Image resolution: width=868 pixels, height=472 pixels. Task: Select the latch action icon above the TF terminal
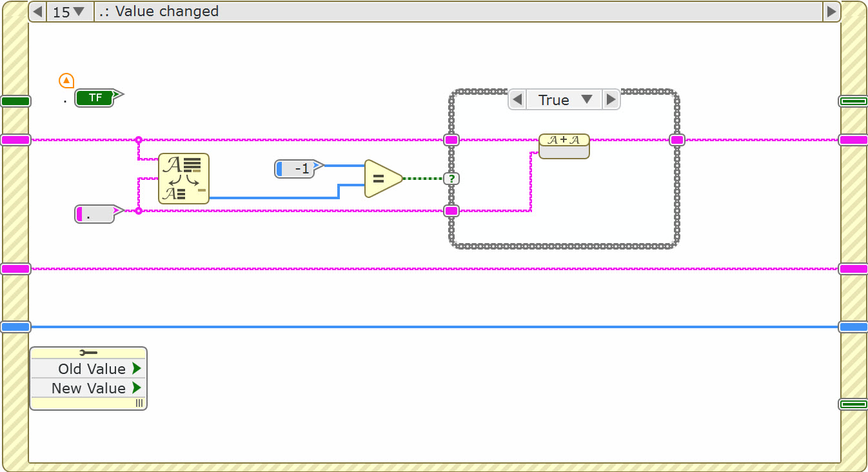point(66,80)
